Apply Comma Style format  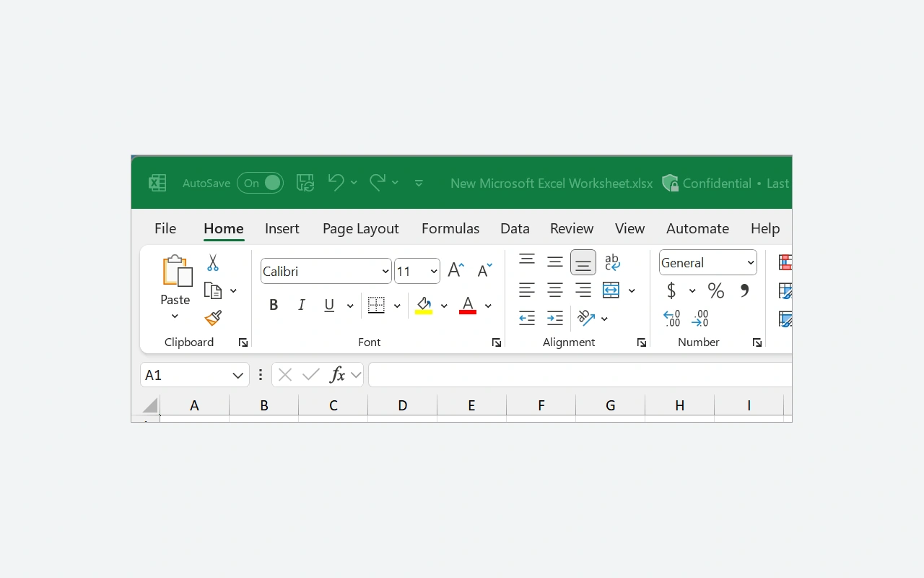[x=744, y=290]
